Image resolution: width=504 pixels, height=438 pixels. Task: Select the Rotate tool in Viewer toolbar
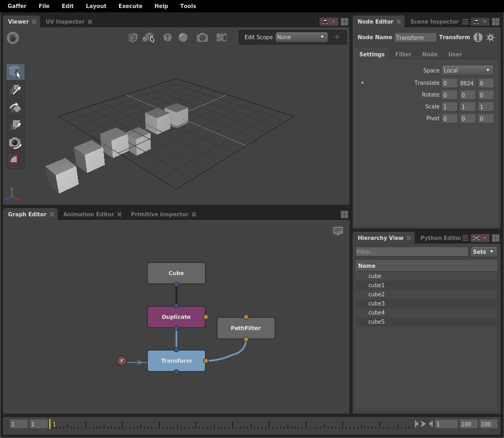coord(15,107)
